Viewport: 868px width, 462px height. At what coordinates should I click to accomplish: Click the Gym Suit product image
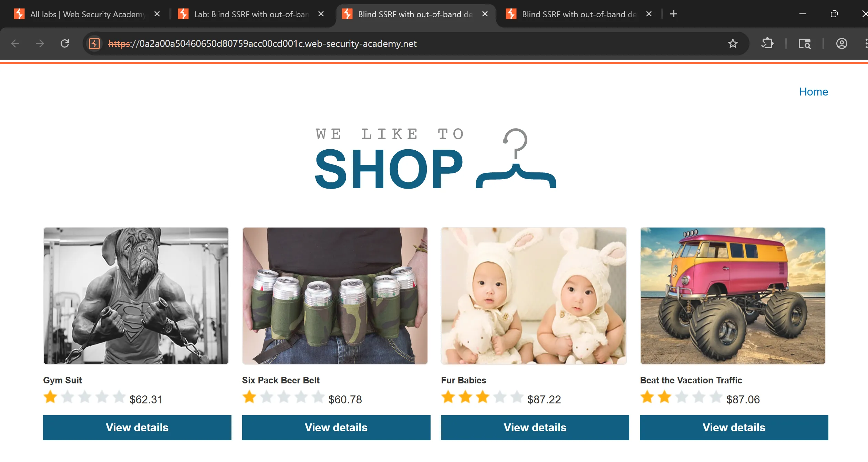136,295
